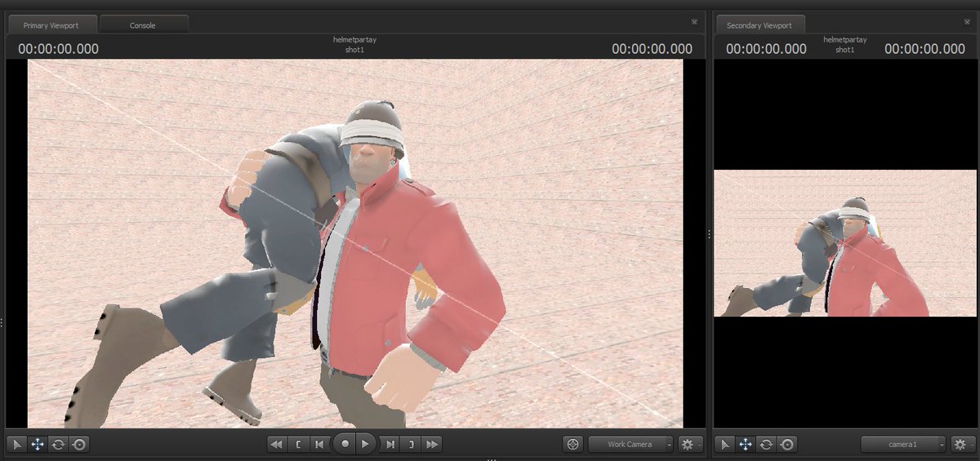Choose the selection arrow tool in primary viewport
Viewport: 980px width, 461px height.
coord(16,445)
